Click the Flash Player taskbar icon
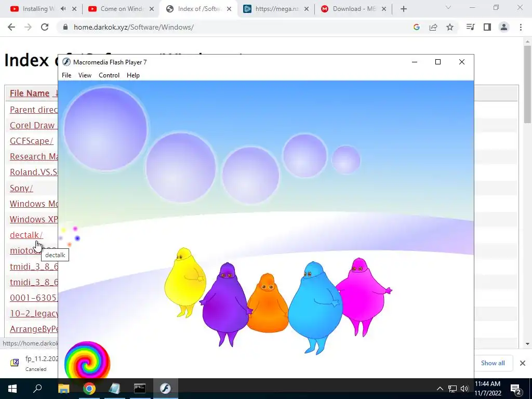The width and height of the screenshot is (532, 399). click(x=165, y=389)
